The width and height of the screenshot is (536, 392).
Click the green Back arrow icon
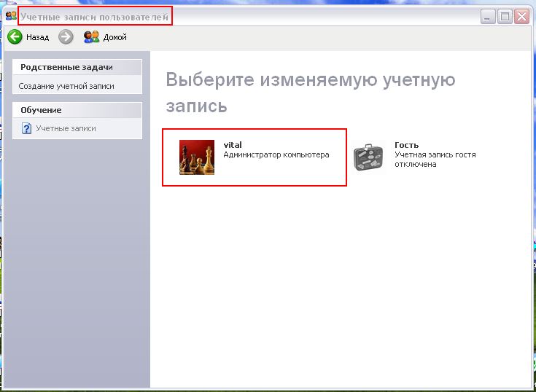[x=15, y=37]
